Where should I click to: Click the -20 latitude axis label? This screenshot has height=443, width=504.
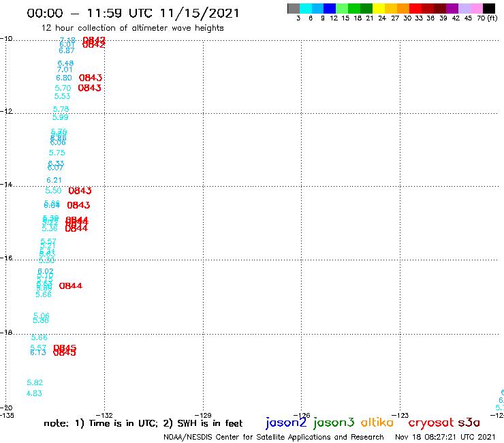[6, 408]
